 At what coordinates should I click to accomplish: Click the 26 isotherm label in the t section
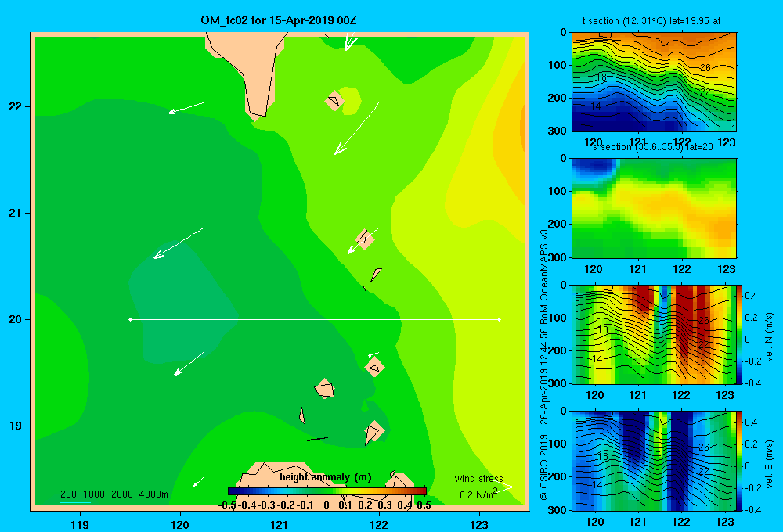click(x=705, y=67)
